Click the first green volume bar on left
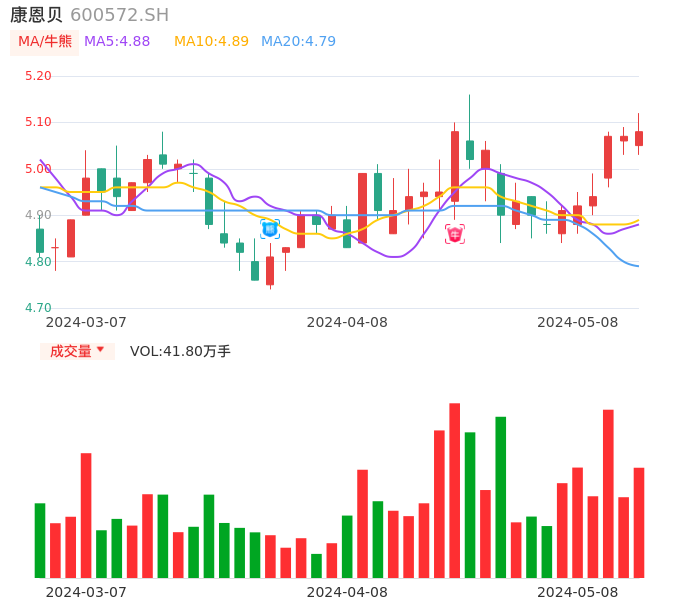This screenshot has height=606, width=686. [x=40, y=540]
